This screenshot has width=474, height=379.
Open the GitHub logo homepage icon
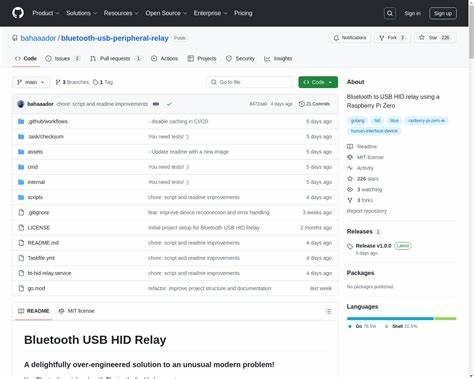18,13
